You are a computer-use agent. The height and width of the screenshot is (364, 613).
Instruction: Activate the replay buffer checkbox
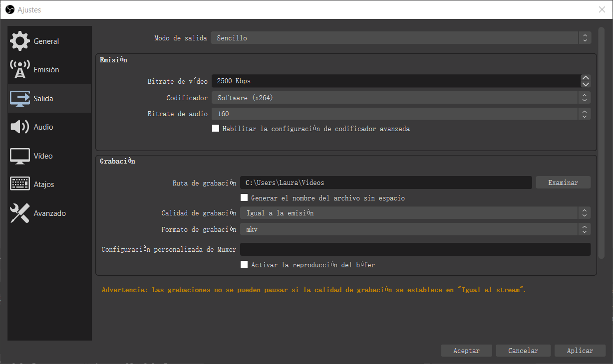pyautogui.click(x=244, y=264)
